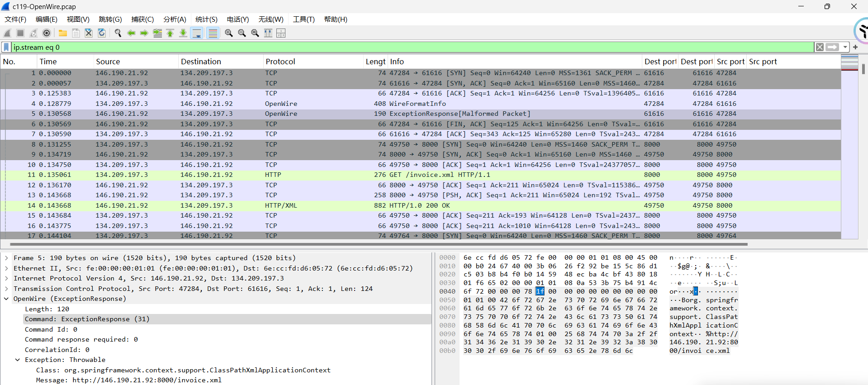Screen dimensions: 868x385
Task: Open the 工具(T) menu
Action: [x=304, y=19]
